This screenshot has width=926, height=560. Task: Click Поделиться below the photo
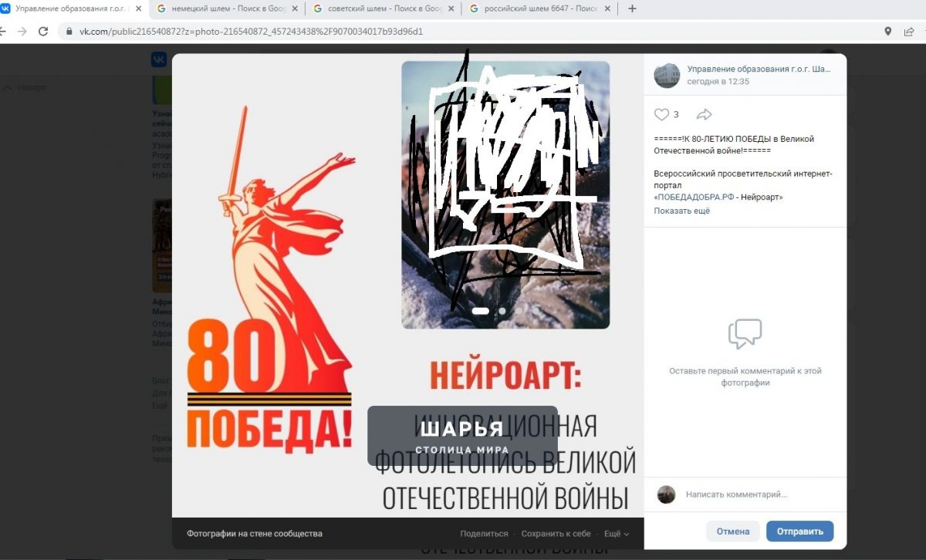pyautogui.click(x=484, y=534)
